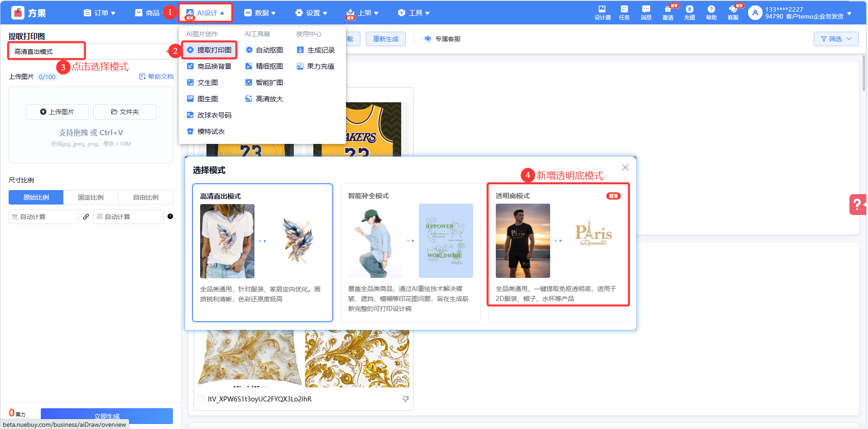Tick the checkbox for ItV_XPW6S1t3oyUC2FYQX3Lo2ihR
Image resolution: width=868 pixels, height=429 pixels.
[x=201, y=399]
